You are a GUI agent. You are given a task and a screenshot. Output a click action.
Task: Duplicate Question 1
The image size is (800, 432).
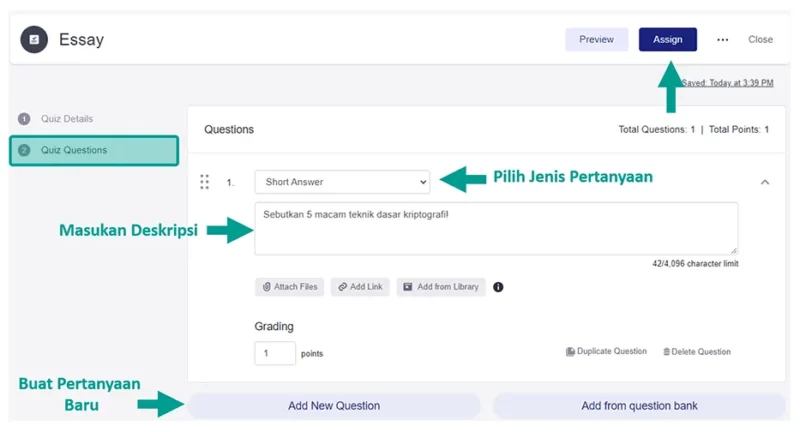pyautogui.click(x=606, y=351)
